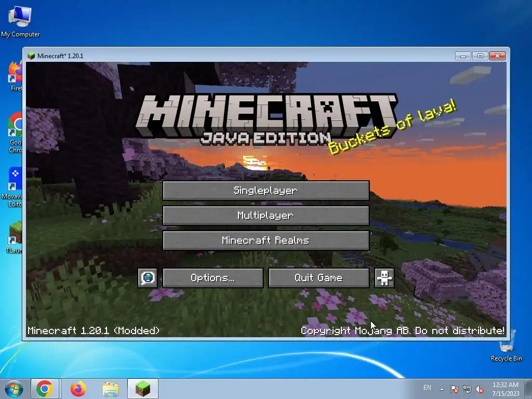Launch Chrome from the taskbar
The height and width of the screenshot is (399, 532).
click(45, 389)
